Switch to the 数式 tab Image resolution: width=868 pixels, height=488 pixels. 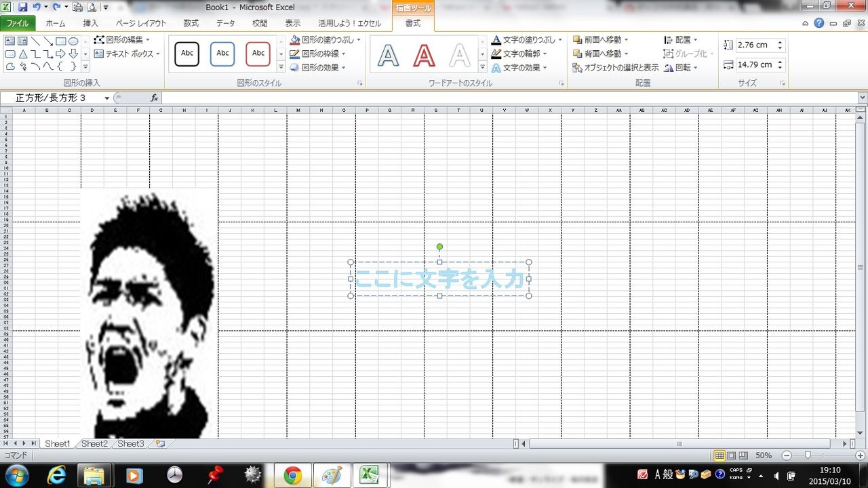[191, 23]
